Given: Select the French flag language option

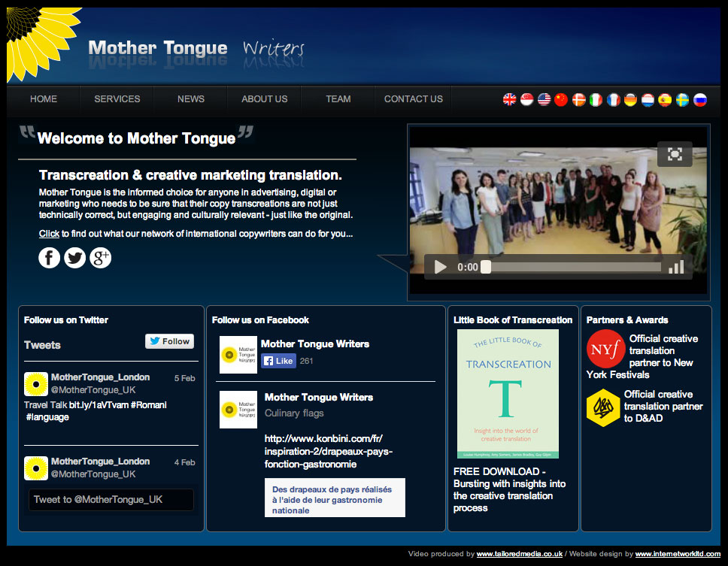Looking at the screenshot, I should [x=614, y=99].
